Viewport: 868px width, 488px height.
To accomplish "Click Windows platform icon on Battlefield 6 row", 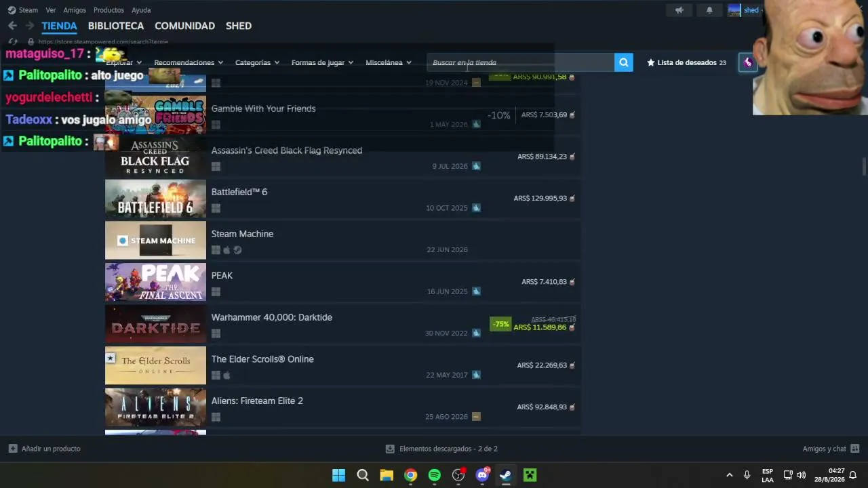I will coord(216,208).
